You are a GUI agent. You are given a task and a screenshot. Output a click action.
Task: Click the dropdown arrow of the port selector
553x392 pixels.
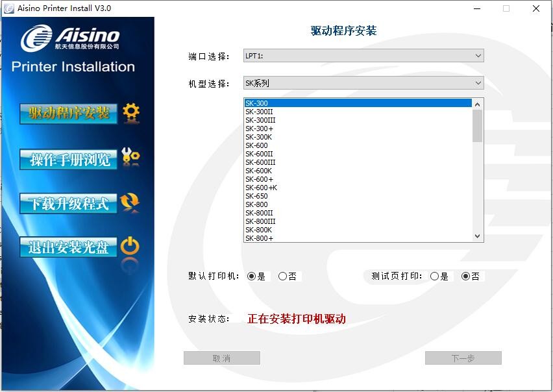tap(478, 55)
